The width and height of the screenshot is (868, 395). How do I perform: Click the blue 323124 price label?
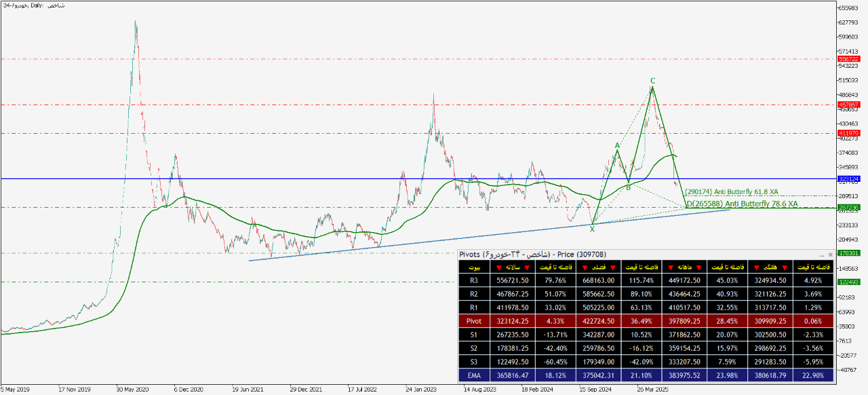pyautogui.click(x=848, y=179)
